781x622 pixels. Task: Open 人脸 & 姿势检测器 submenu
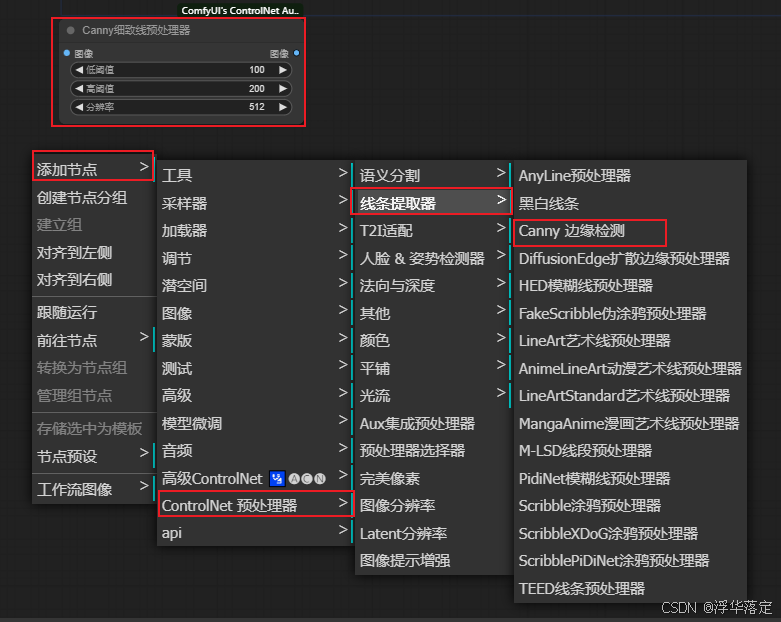[432, 258]
